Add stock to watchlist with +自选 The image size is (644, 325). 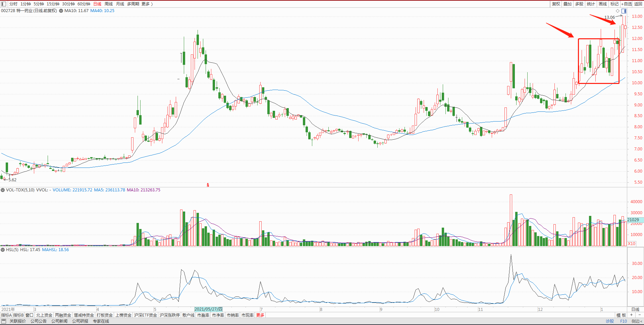(x=627, y=4)
